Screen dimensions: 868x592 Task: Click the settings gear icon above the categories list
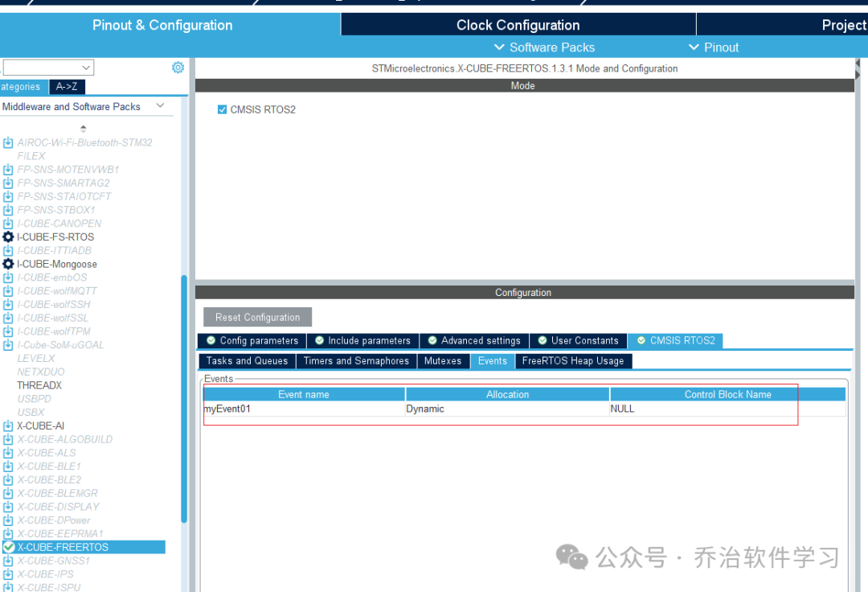point(178,68)
